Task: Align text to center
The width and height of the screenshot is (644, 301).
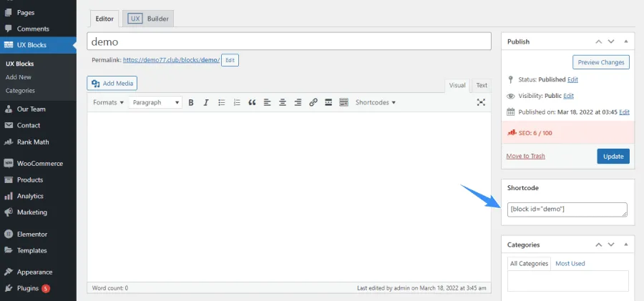Action: tap(283, 102)
